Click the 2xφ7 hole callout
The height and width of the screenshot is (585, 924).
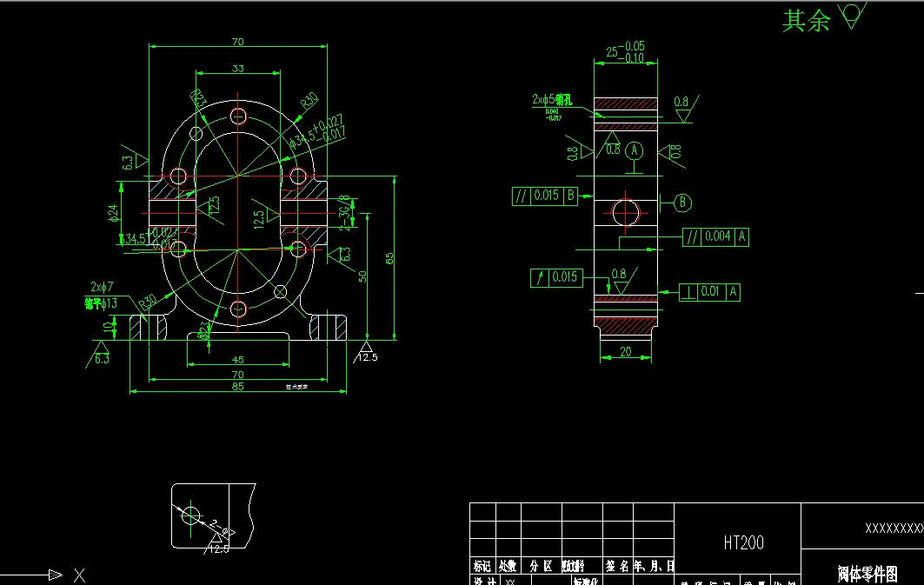pos(102,287)
